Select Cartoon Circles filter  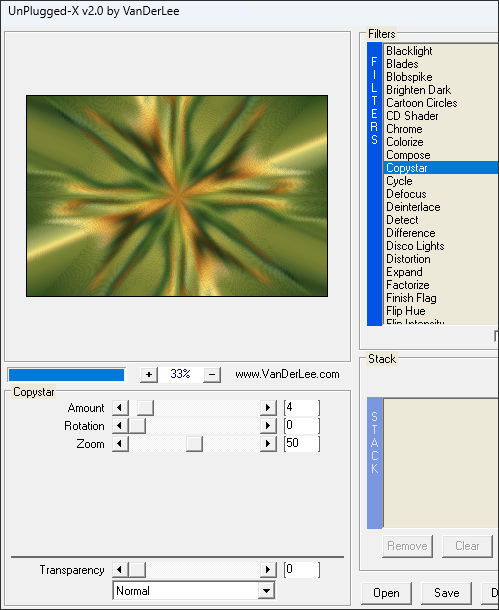(x=441, y=103)
